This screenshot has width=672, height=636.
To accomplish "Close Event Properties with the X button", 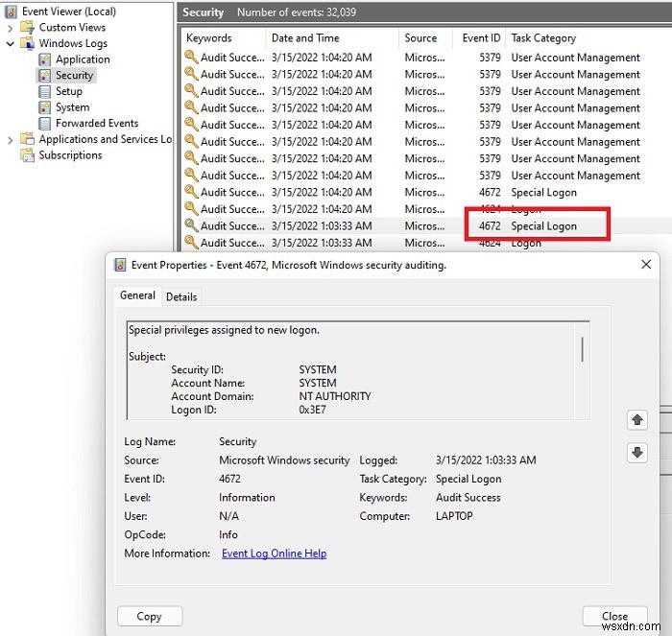I will pos(646,265).
